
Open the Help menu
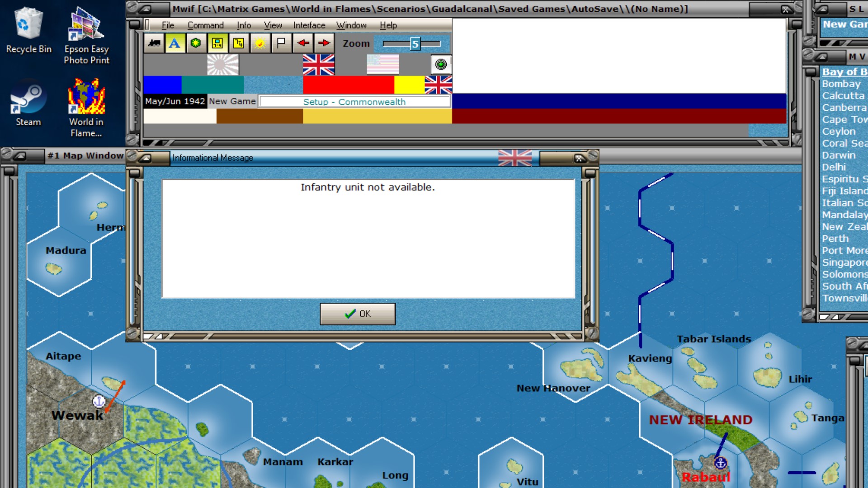click(x=388, y=25)
